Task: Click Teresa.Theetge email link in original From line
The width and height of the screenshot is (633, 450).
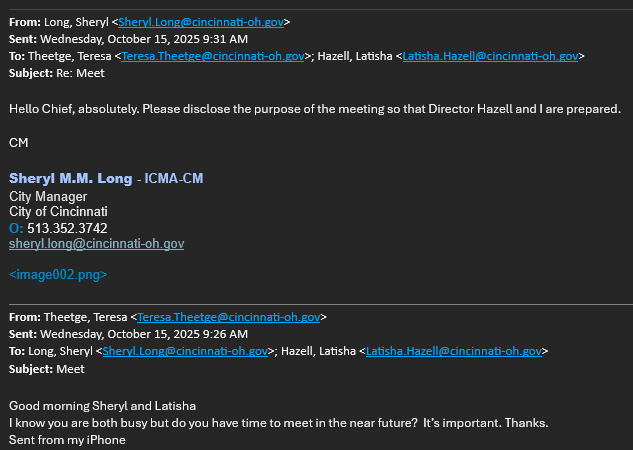Action: (x=229, y=317)
